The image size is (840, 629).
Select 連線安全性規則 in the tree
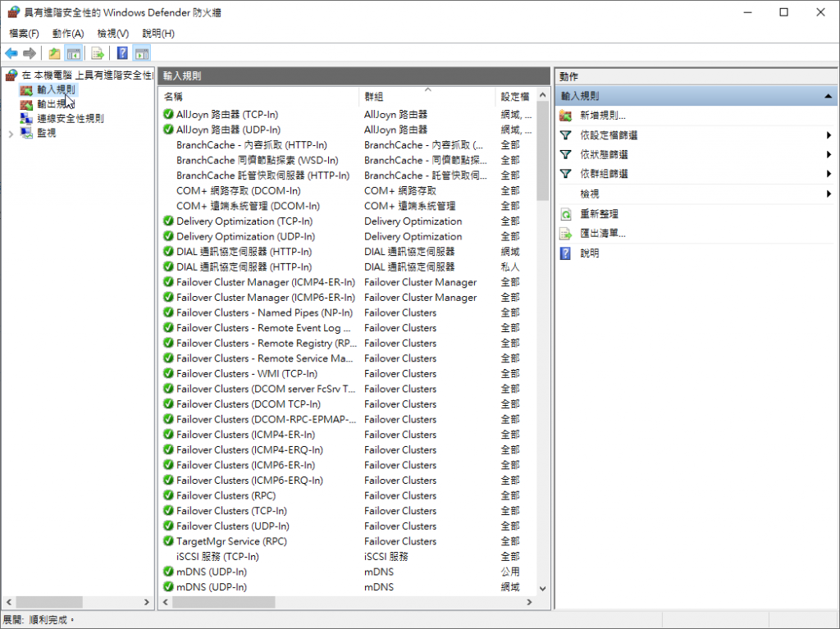71,118
